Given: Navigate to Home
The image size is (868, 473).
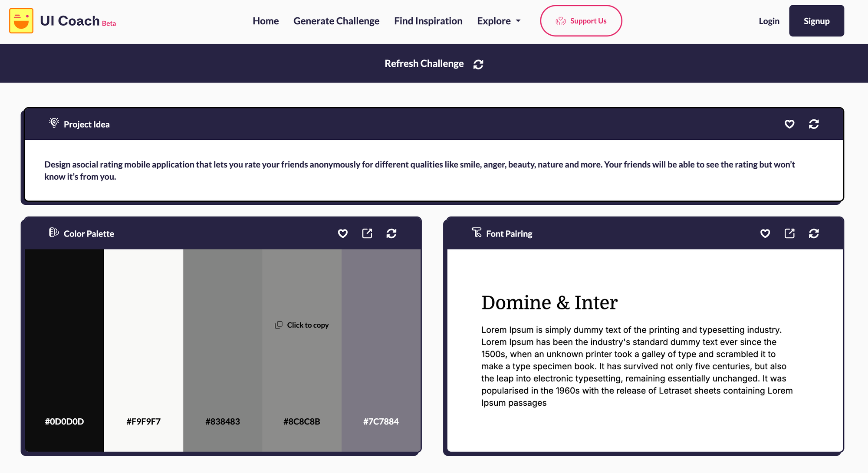Looking at the screenshot, I should 266,21.
